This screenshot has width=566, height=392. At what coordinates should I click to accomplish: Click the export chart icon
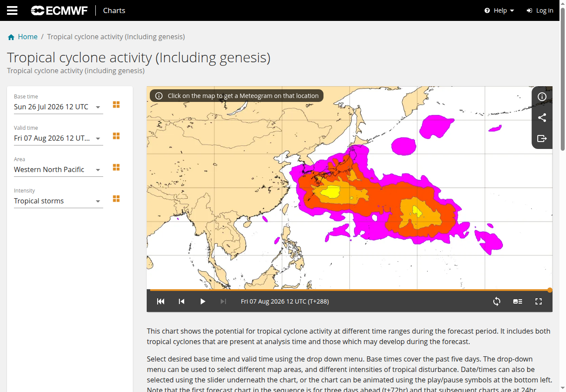542,139
